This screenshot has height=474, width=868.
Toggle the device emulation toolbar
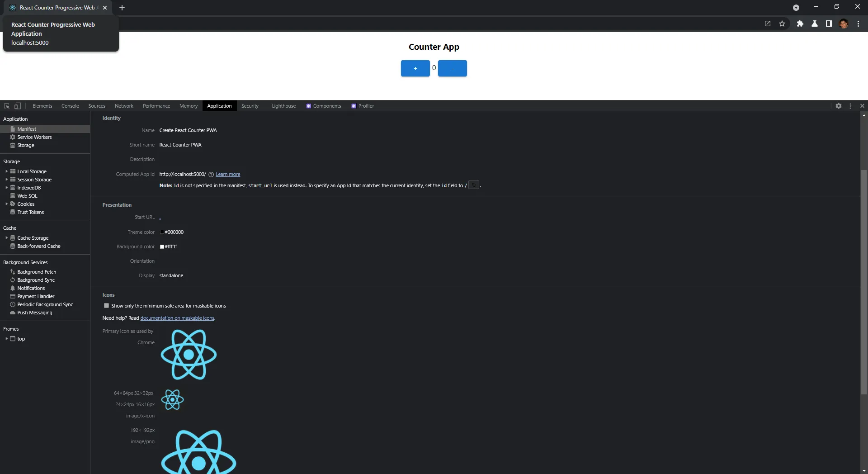(x=17, y=106)
